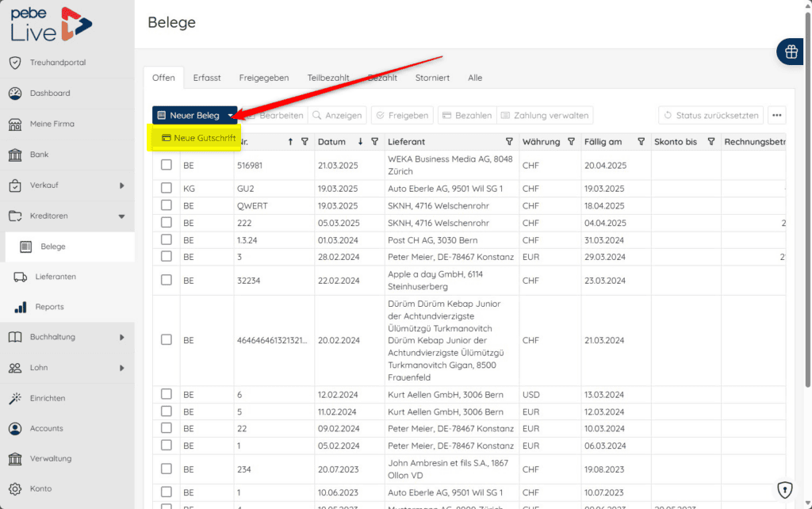
Task: Click the Datum column filter icon
Action: point(374,141)
